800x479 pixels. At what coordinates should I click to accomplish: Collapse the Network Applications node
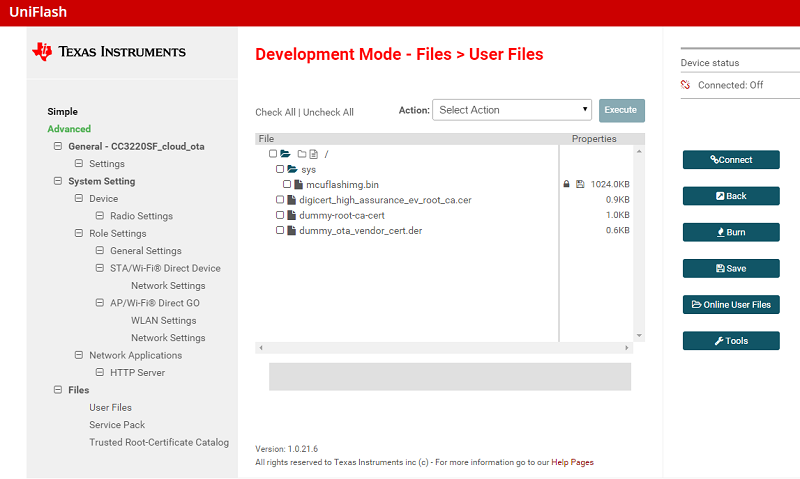(79, 355)
